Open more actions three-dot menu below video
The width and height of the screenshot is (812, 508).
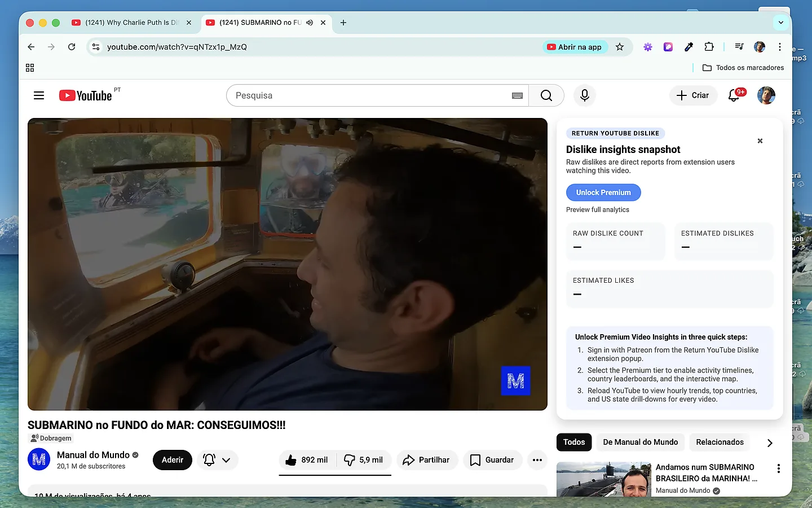pos(537,460)
